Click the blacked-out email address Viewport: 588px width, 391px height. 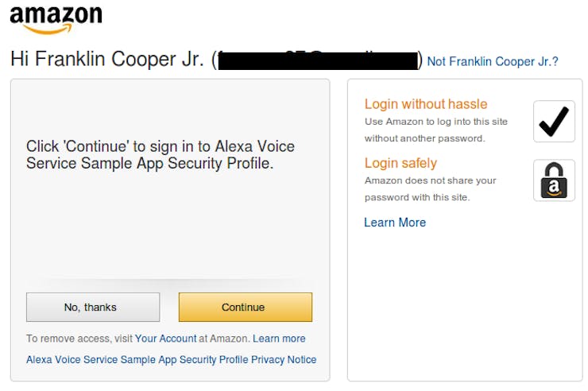point(318,60)
